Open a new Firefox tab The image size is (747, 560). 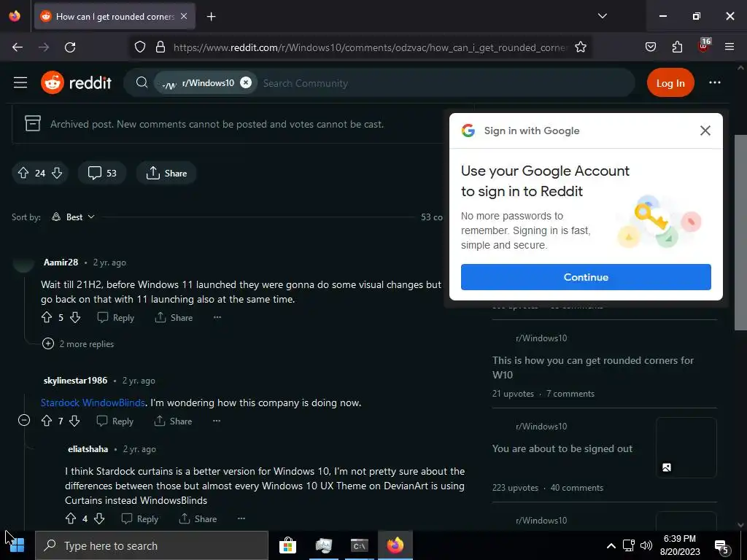[211, 17]
